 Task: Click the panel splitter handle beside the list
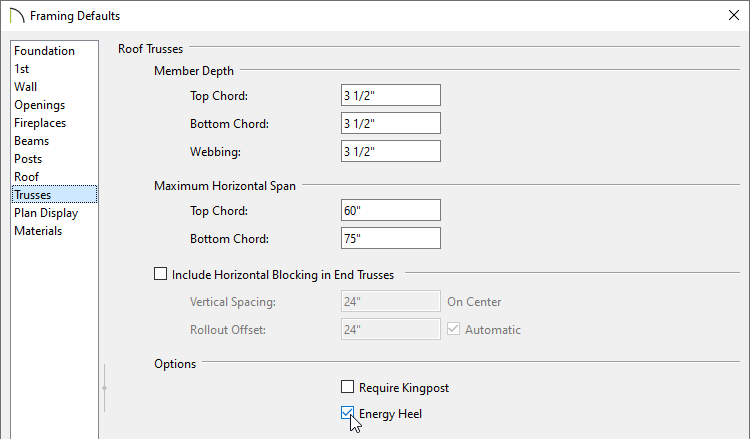pos(104,388)
